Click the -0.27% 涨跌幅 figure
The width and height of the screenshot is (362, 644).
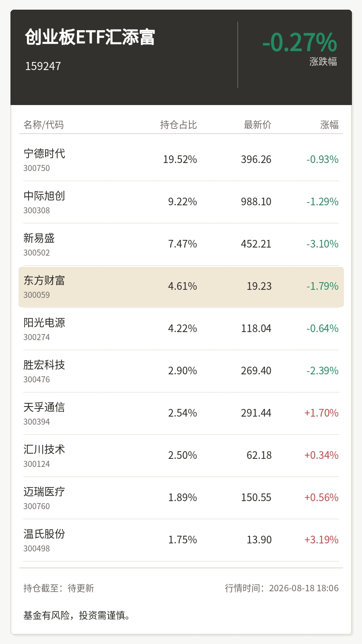(x=300, y=42)
